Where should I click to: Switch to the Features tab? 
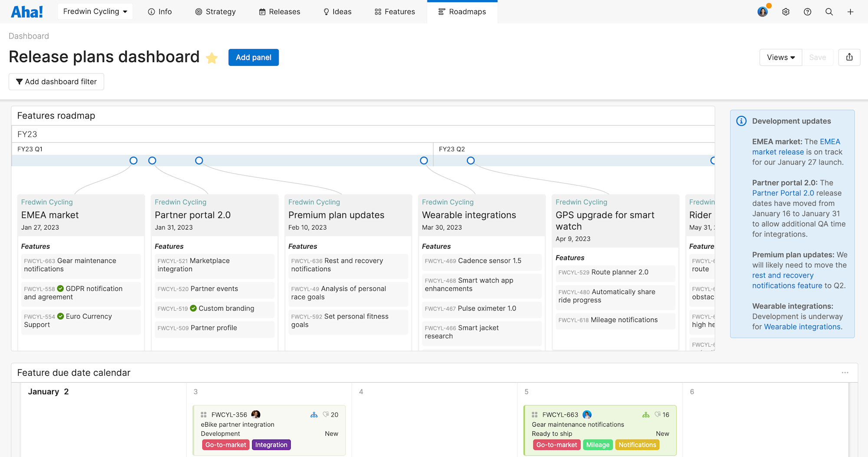(x=394, y=12)
